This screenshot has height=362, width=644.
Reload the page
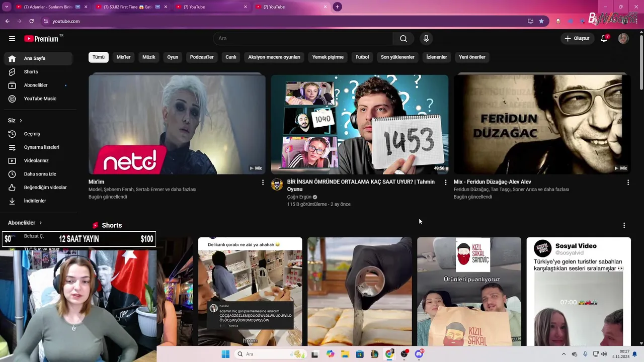tap(31, 21)
